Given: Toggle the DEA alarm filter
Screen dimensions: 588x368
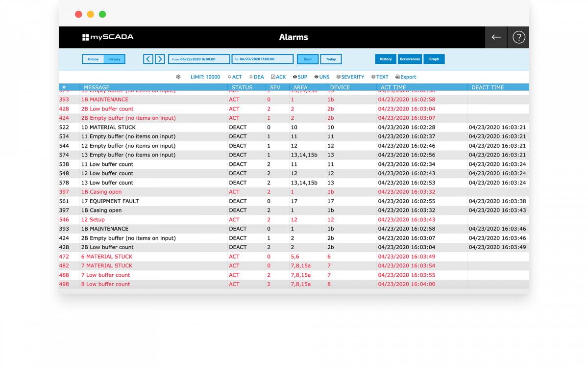Looking at the screenshot, I should (257, 77).
